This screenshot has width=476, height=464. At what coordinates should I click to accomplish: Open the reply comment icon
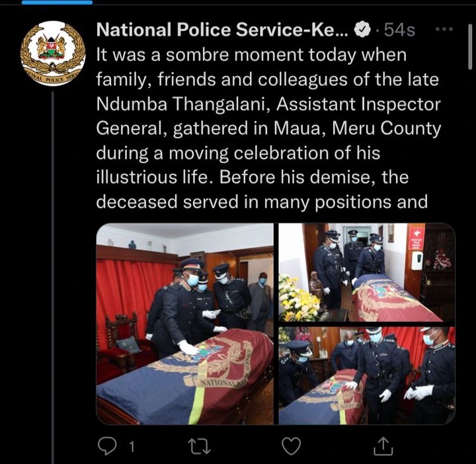point(107,446)
